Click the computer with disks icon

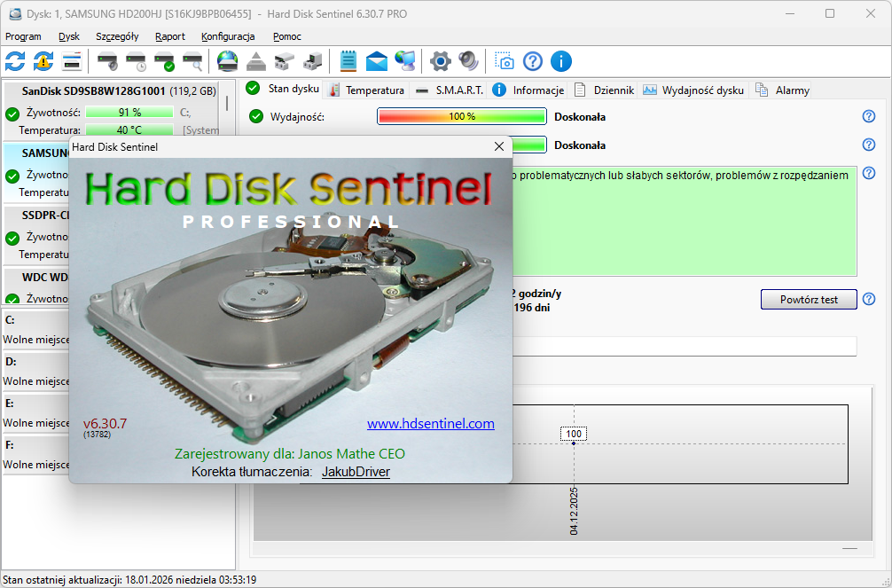[312, 61]
